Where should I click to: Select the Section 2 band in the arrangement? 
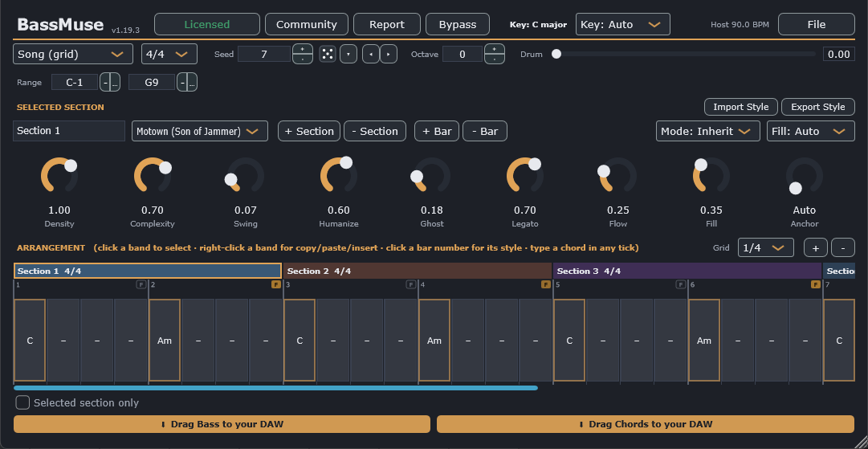[418, 271]
